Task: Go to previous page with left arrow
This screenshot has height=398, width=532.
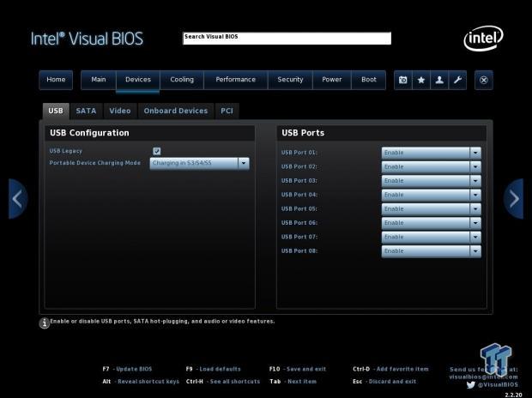Action: point(18,199)
